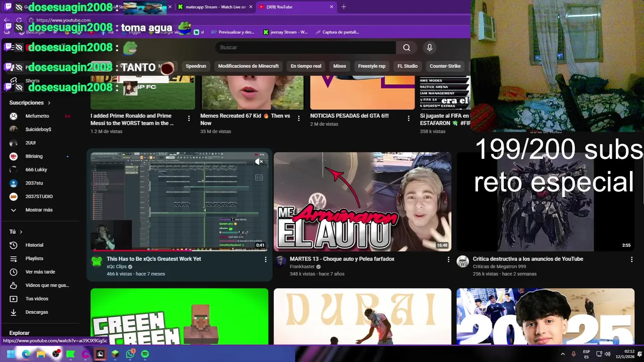Viewport: 644px width, 362px height.
Task: Expand the Suscripciones section arrow
Action: (49, 103)
